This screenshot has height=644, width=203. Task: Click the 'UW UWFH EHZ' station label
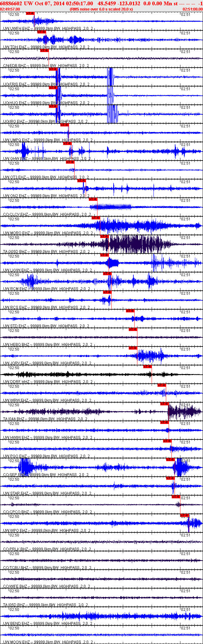click(15, 29)
